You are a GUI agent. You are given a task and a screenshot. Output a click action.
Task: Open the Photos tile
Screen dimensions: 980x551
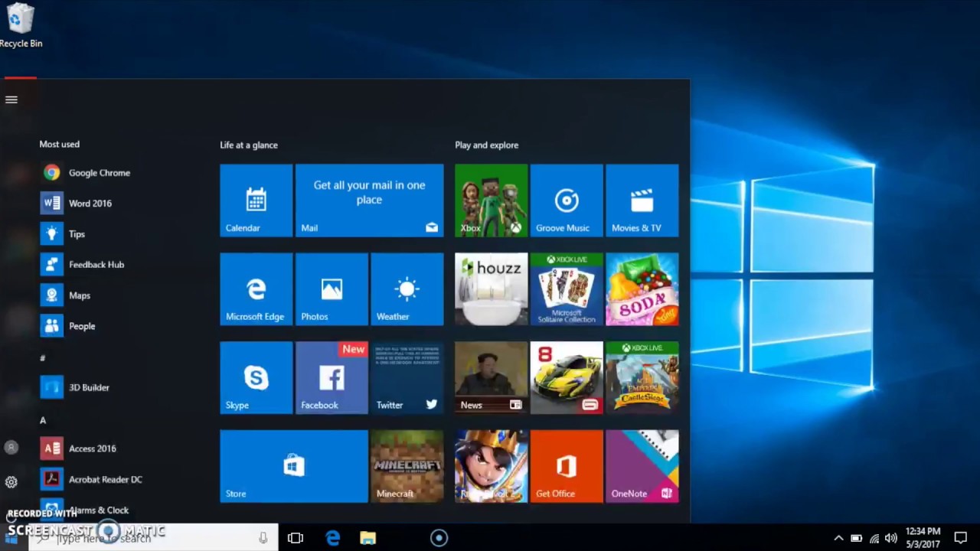[332, 289]
